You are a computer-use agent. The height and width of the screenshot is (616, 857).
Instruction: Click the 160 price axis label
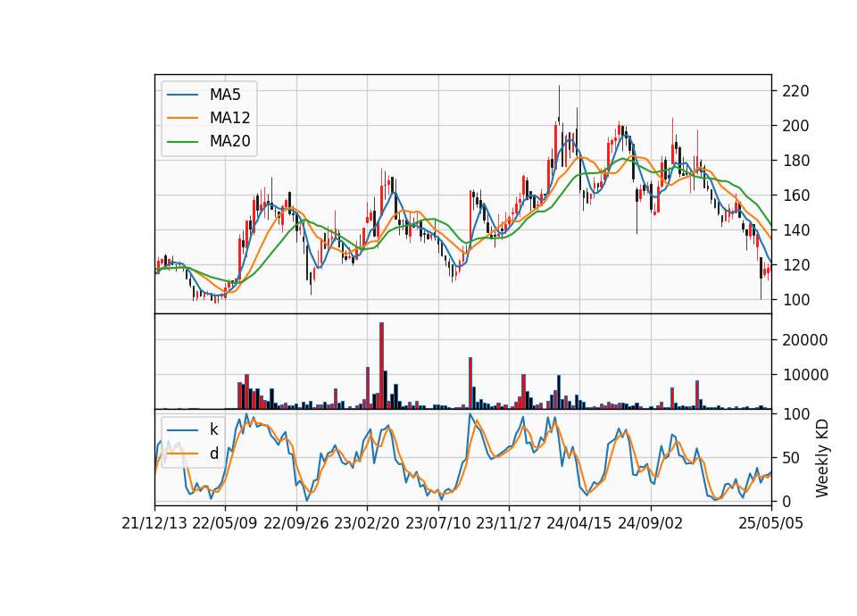(x=795, y=196)
